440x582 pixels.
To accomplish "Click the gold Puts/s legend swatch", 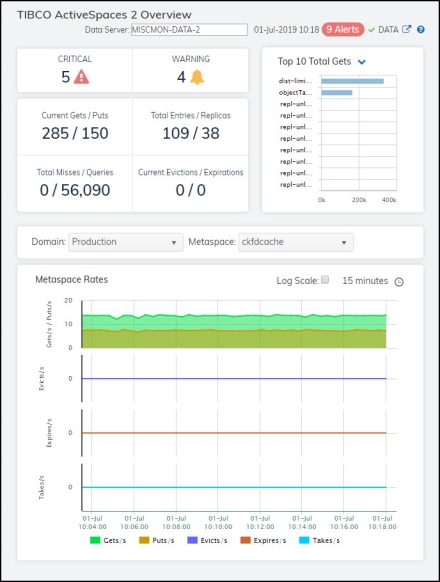I will tap(144, 540).
